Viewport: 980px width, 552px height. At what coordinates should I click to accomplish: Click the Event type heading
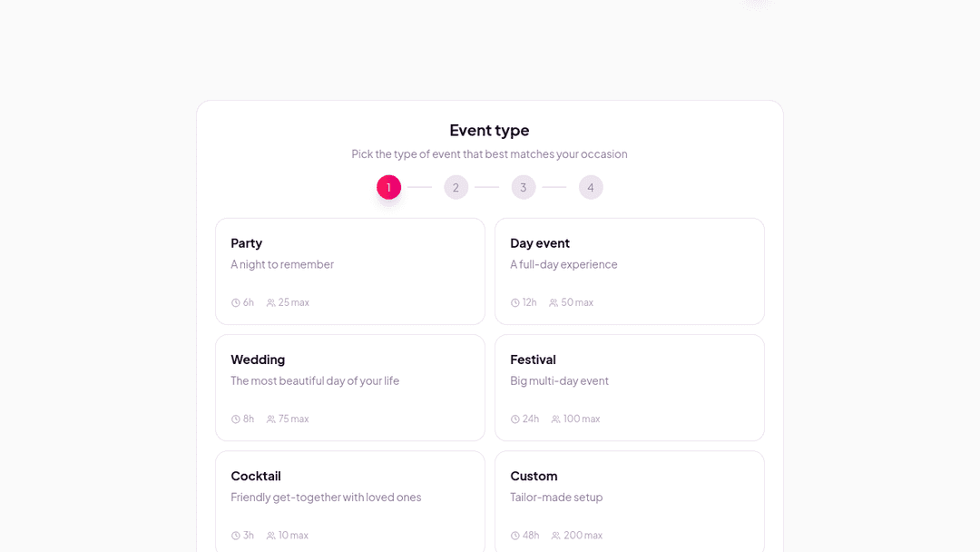click(x=489, y=130)
